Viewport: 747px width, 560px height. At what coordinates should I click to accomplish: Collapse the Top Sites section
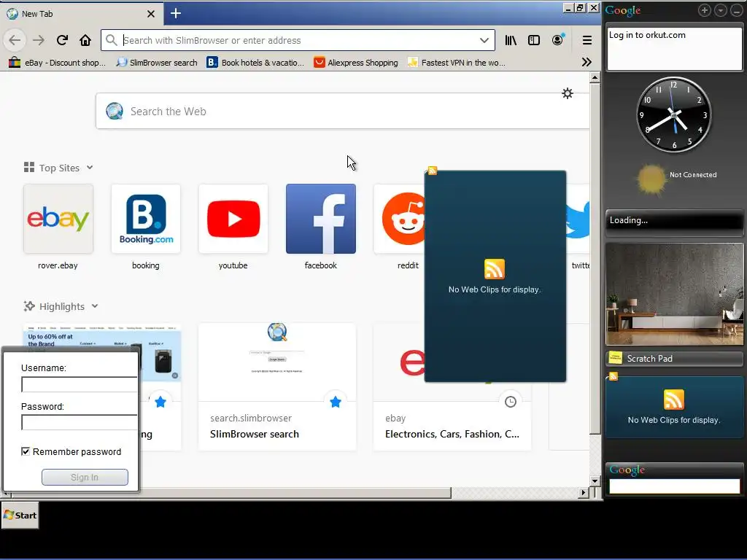coord(90,168)
